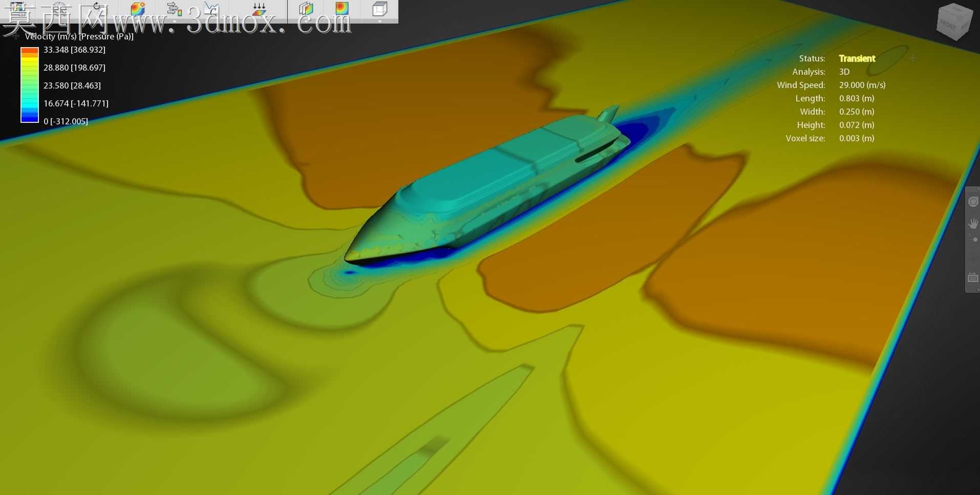Open the wind tunnel box tool
The width and height of the screenshot is (980, 495).
(379, 9)
